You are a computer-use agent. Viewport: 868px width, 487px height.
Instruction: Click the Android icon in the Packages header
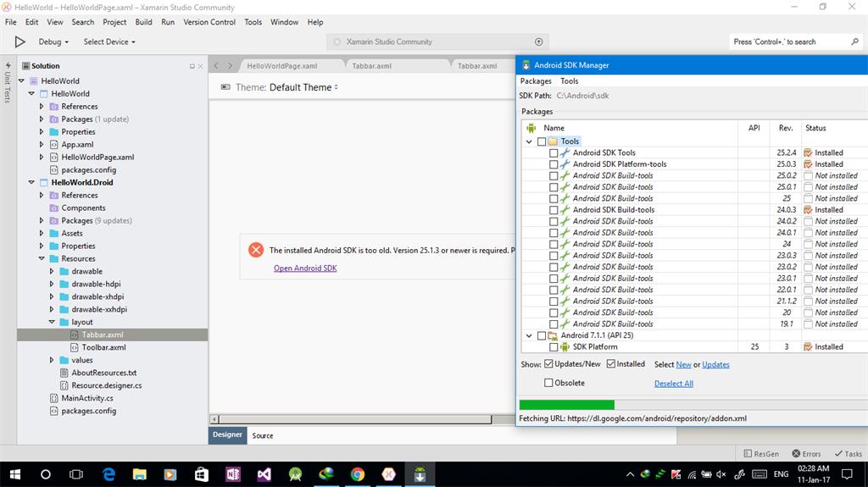click(x=531, y=128)
